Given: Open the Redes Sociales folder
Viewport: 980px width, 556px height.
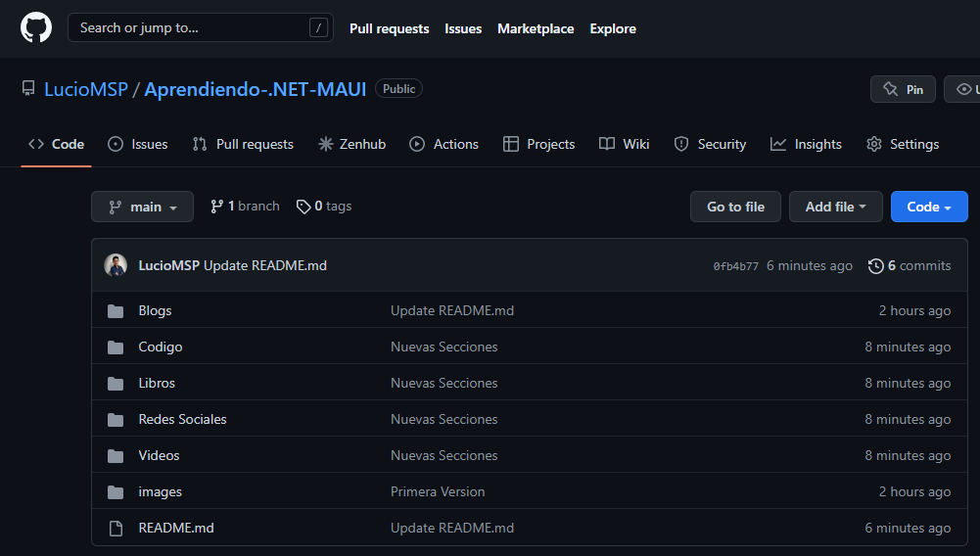Looking at the screenshot, I should tap(182, 420).
